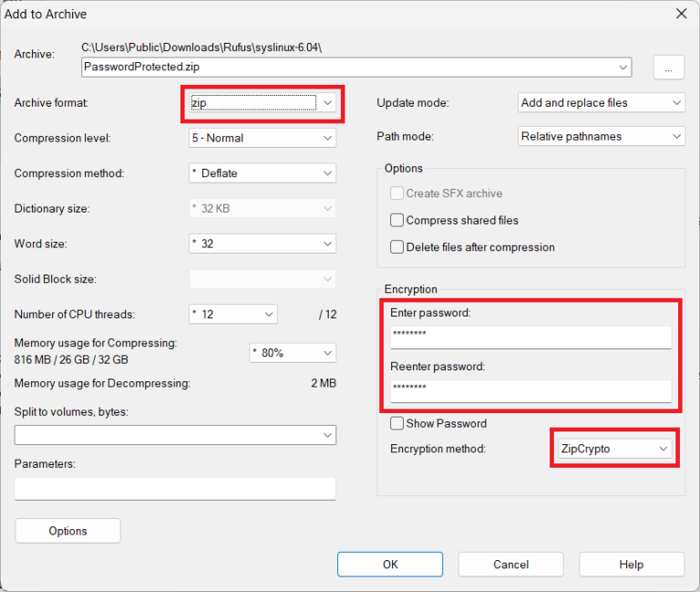700x592 pixels.
Task: Toggle the Show Password checkbox
Action: (x=396, y=423)
